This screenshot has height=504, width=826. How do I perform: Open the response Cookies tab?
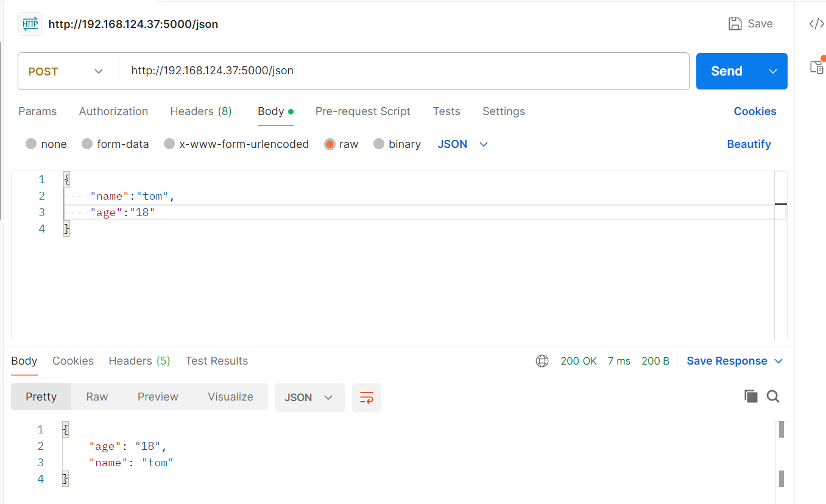click(x=73, y=361)
